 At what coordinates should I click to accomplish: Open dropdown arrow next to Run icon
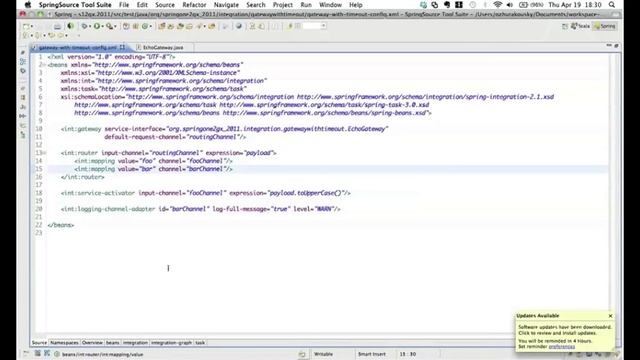(102, 27)
